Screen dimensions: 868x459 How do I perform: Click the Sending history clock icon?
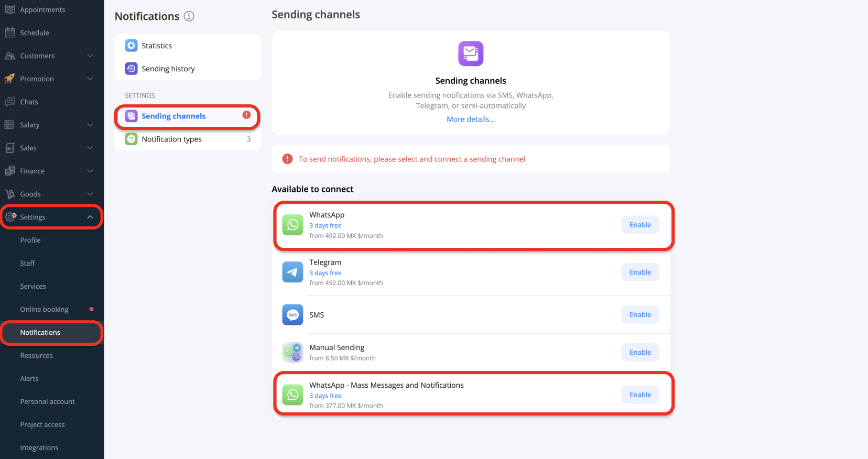(x=131, y=69)
